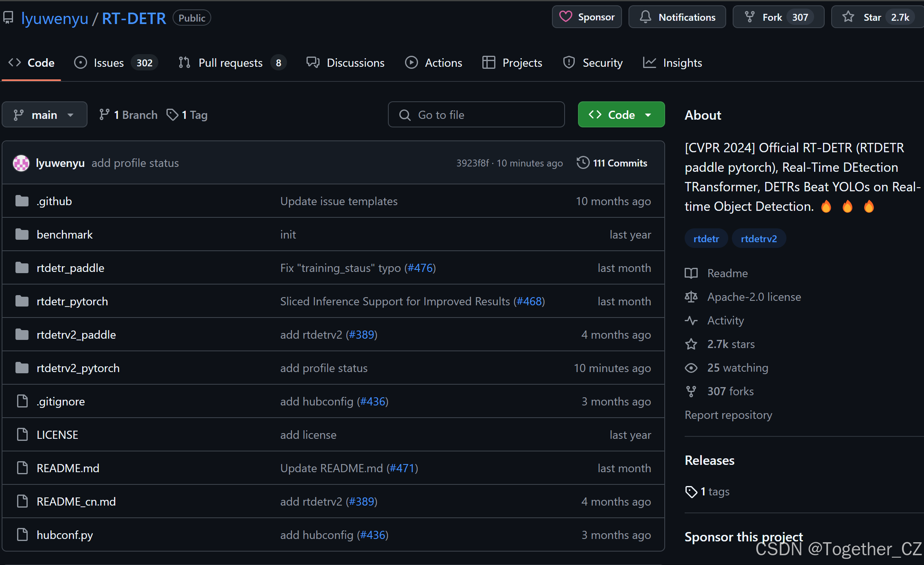
Task: Expand the main branch dropdown
Action: pyautogui.click(x=44, y=115)
